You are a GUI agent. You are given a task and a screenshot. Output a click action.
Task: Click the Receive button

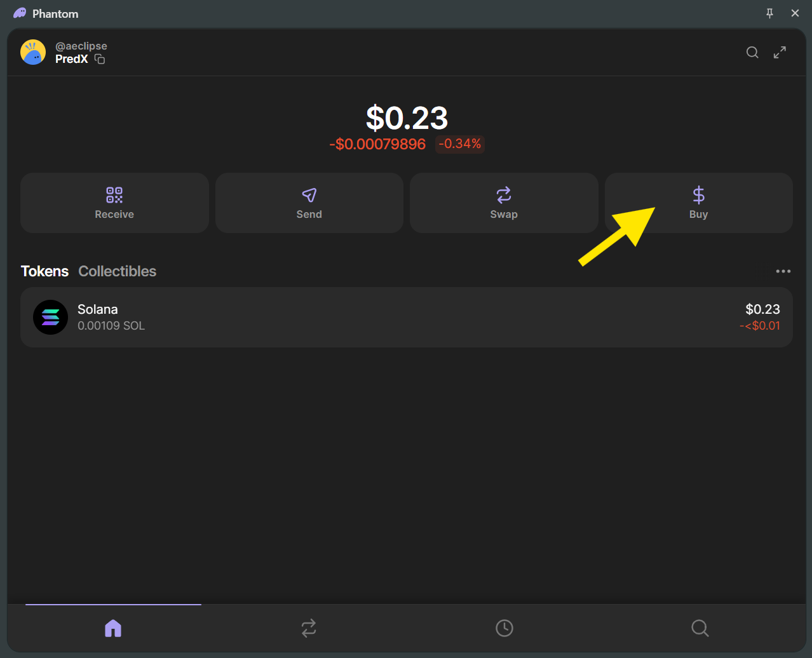pyautogui.click(x=114, y=203)
